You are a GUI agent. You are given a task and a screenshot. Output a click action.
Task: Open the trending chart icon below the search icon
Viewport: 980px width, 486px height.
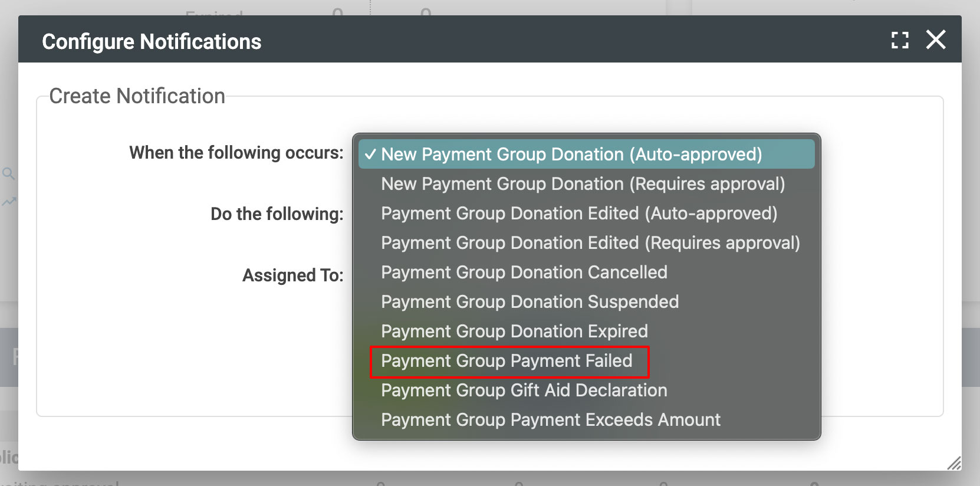pyautogui.click(x=8, y=203)
